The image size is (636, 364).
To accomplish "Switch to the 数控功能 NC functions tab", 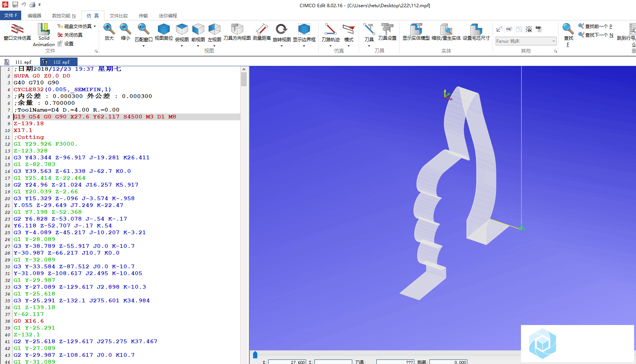I will [x=64, y=16].
